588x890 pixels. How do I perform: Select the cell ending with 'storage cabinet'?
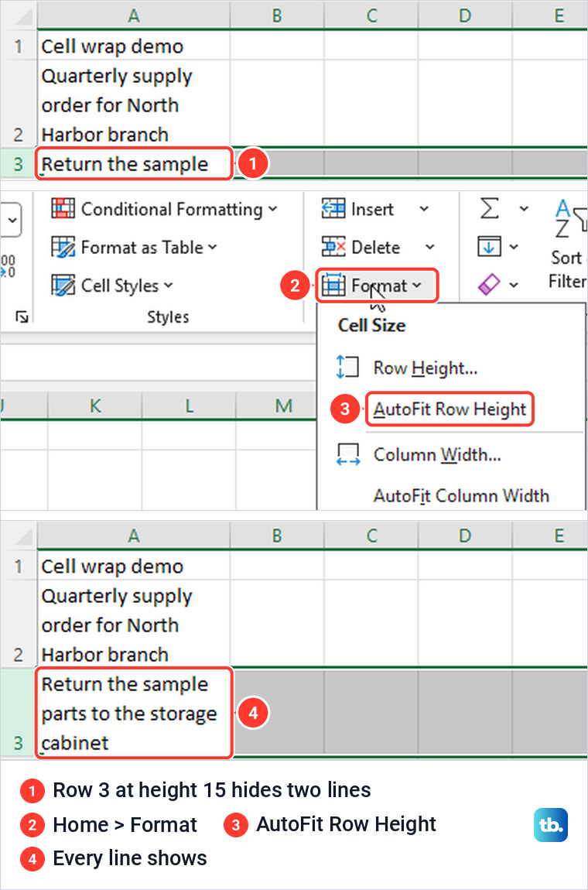134,714
